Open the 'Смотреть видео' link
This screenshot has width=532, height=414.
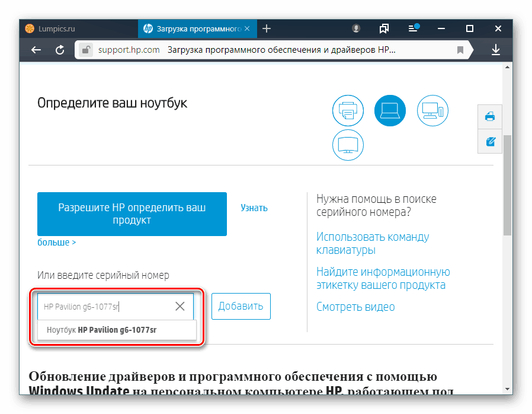pyautogui.click(x=355, y=307)
